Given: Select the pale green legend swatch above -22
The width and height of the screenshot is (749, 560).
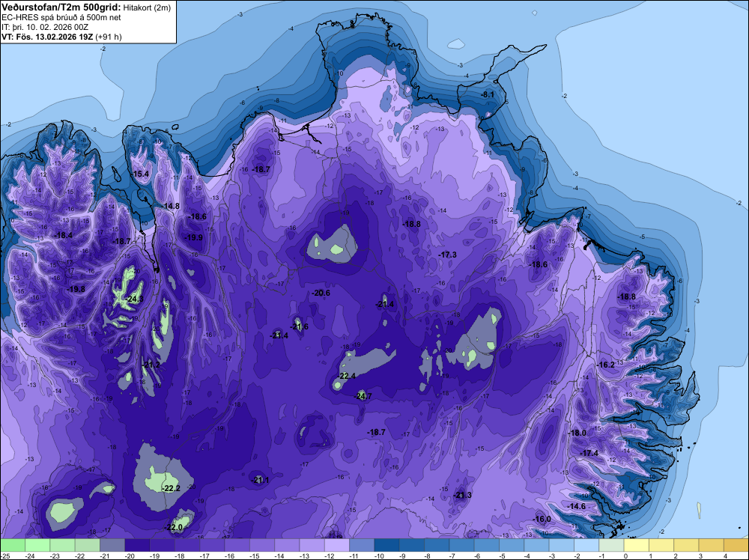Looking at the screenshot, I should (88, 545).
